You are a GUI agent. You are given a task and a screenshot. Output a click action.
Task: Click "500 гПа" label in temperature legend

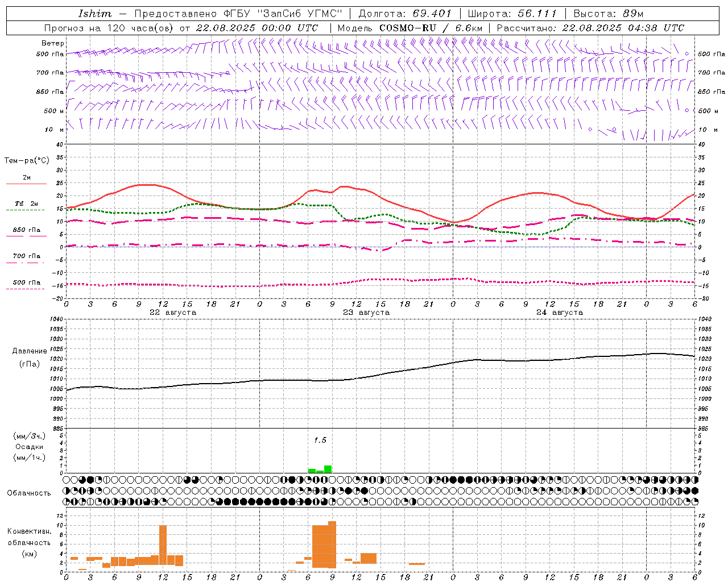(x=27, y=282)
